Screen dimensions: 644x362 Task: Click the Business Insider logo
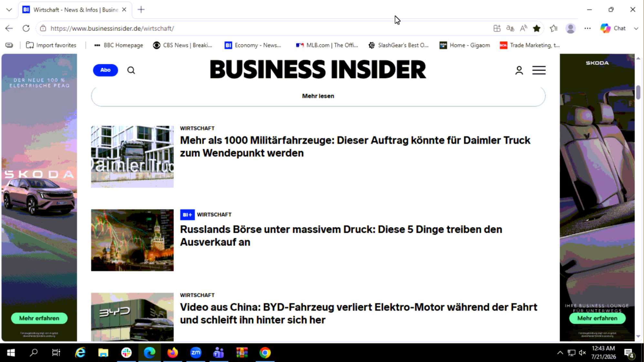(x=318, y=69)
